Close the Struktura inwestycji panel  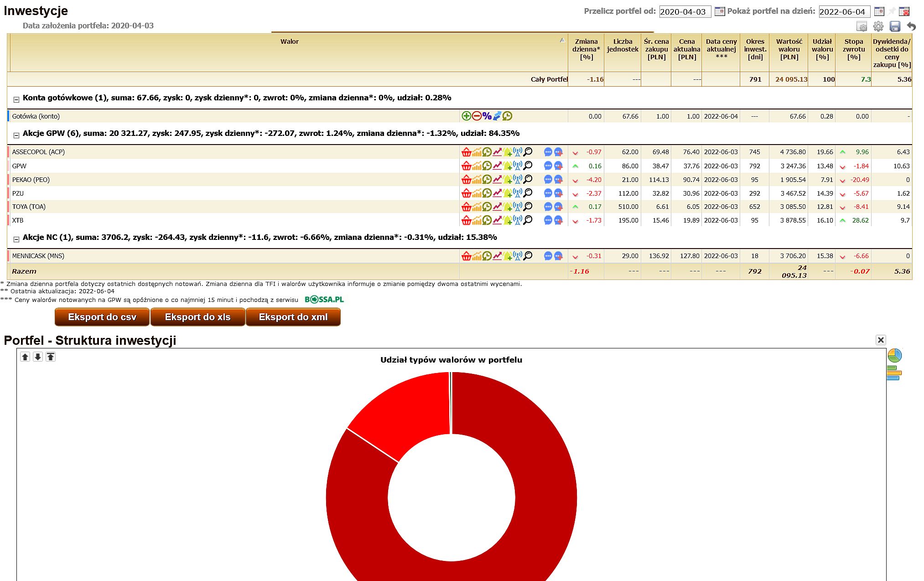[881, 340]
